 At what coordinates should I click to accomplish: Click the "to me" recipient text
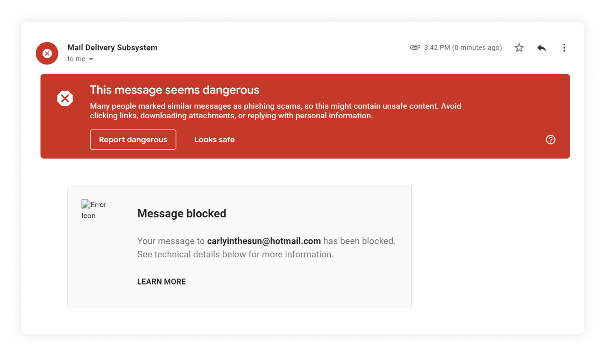point(76,59)
